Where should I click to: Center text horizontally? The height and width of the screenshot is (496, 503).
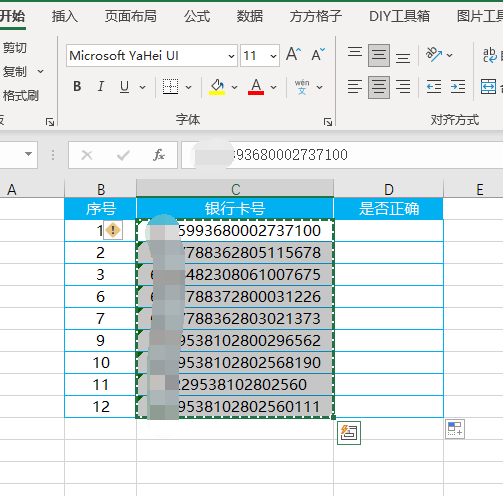click(x=379, y=87)
